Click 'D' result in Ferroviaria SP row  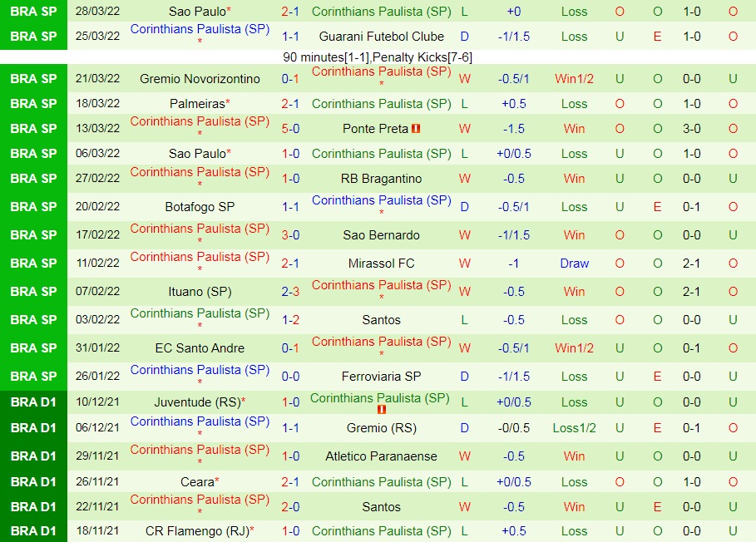(465, 377)
